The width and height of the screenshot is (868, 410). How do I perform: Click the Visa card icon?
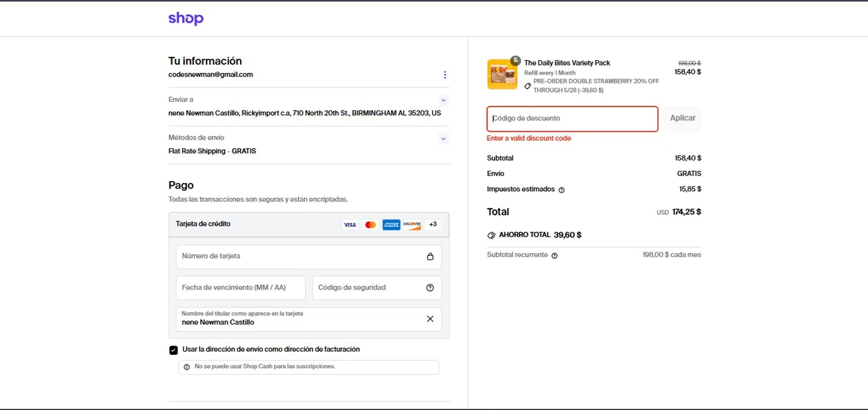click(x=350, y=225)
